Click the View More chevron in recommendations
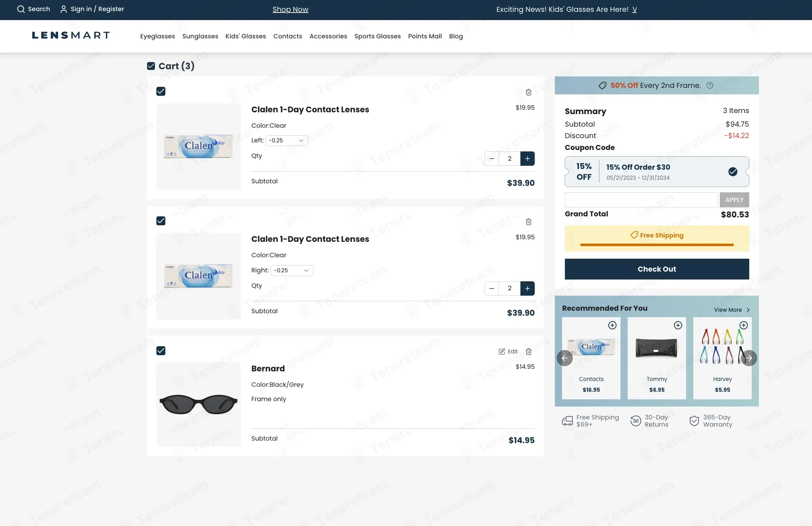812x526 pixels. coord(748,310)
